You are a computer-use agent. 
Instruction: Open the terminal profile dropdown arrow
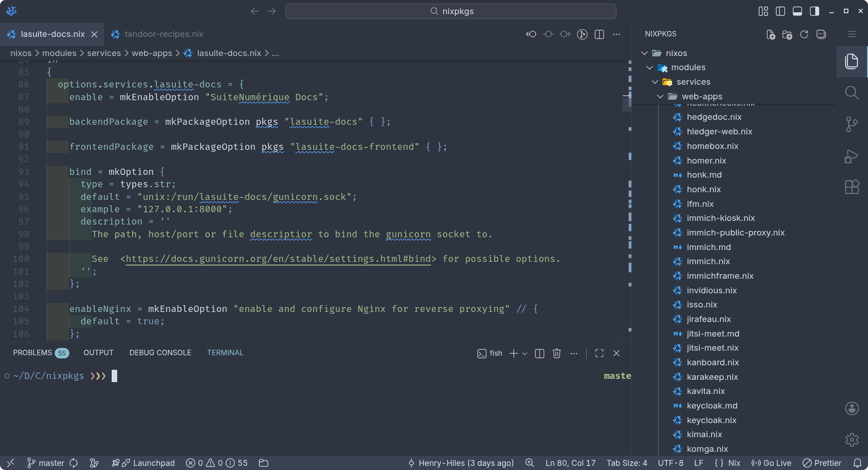[x=525, y=353]
